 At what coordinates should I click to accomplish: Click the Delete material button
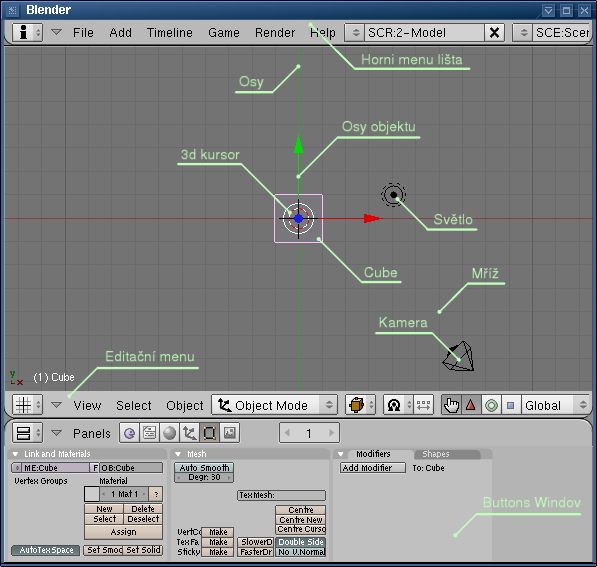coord(143,509)
